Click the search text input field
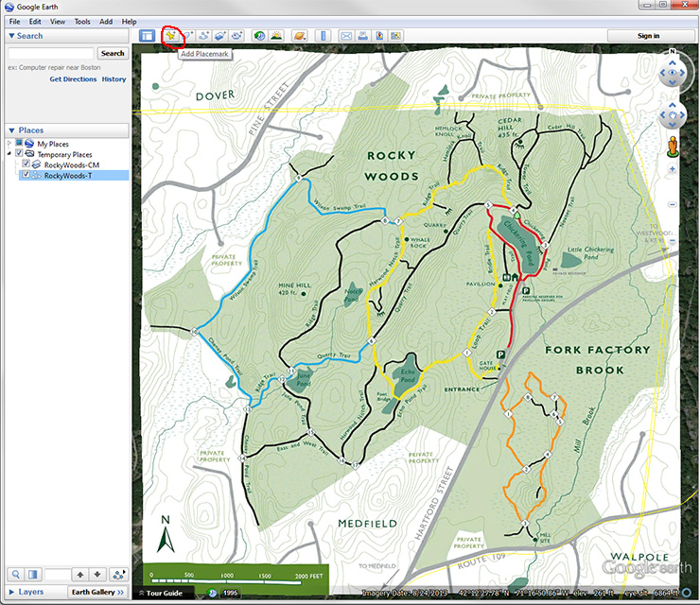The width and height of the screenshot is (700, 605). [x=50, y=54]
